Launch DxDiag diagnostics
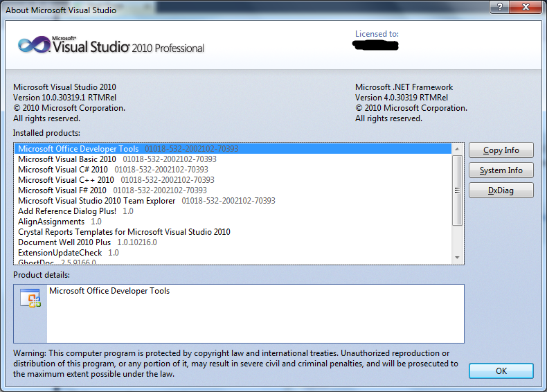Screen dimensions: 547x392 point(501,190)
